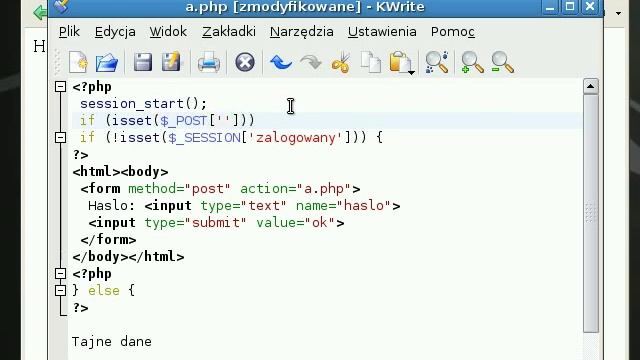Click the scrollbar up arrow
This screenshot has width=640, height=360.
click(591, 86)
